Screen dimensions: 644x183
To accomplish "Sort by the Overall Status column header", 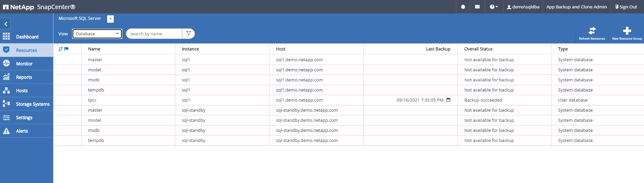I will point(478,49).
